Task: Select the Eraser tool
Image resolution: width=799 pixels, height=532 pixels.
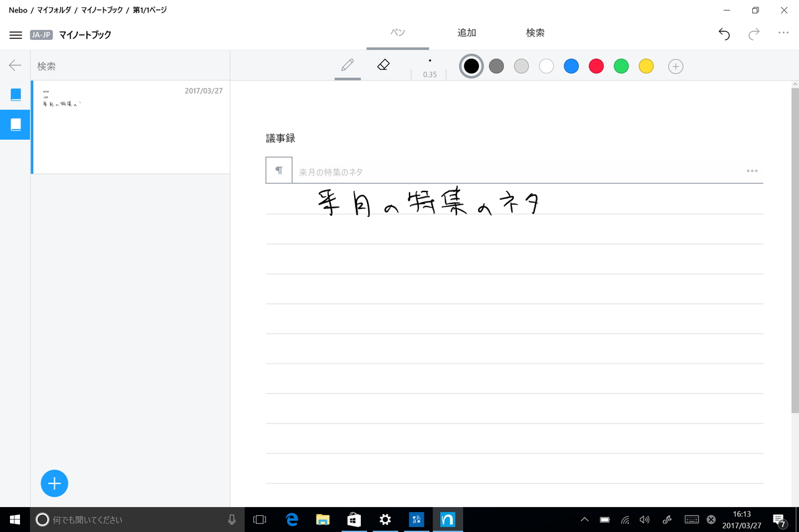Action: pos(383,65)
